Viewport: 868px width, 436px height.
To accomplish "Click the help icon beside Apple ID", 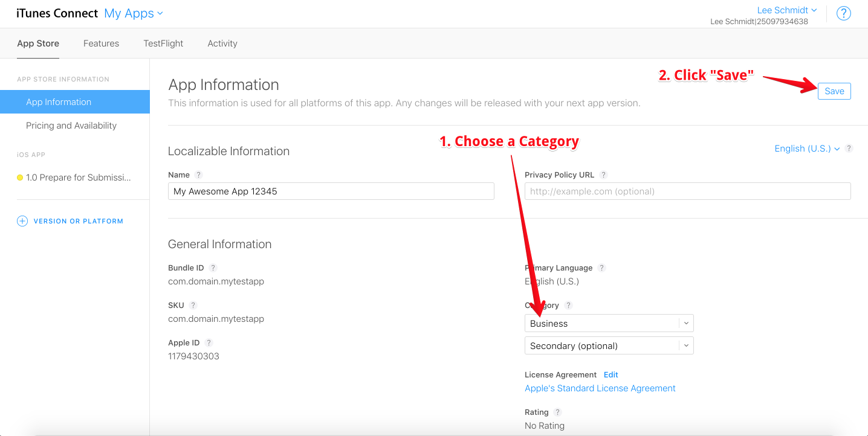I will point(209,342).
